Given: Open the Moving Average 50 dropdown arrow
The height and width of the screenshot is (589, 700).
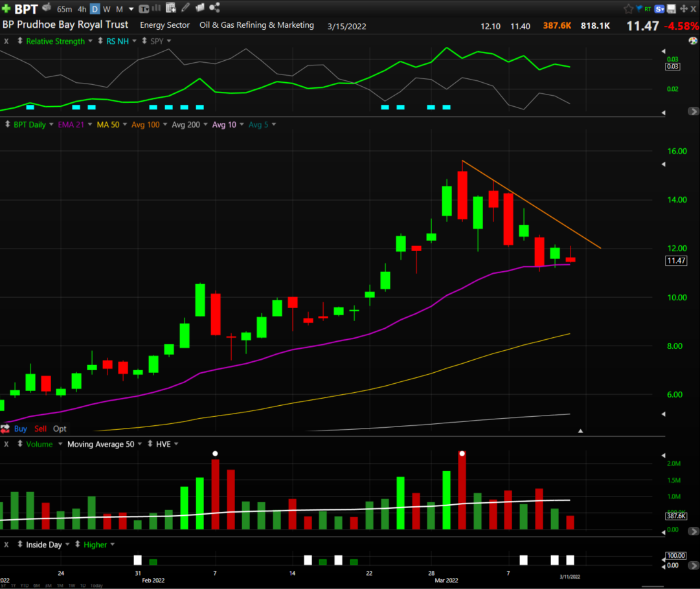Looking at the screenshot, I should pos(140,444).
